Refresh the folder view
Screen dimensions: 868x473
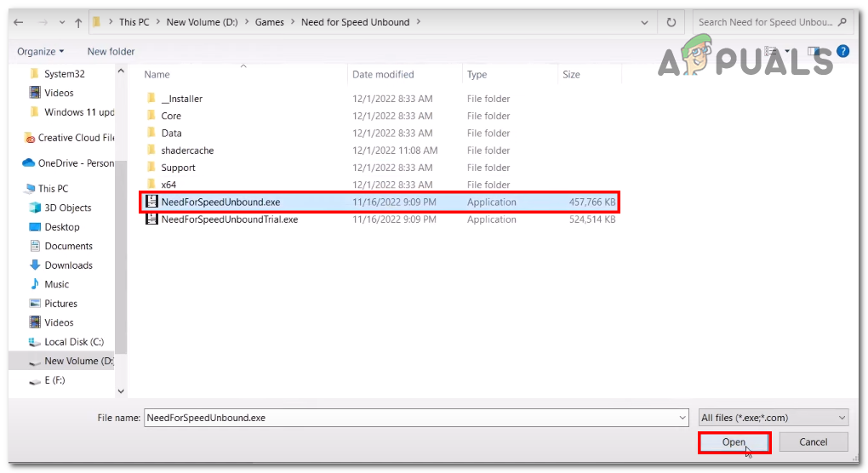(x=671, y=23)
